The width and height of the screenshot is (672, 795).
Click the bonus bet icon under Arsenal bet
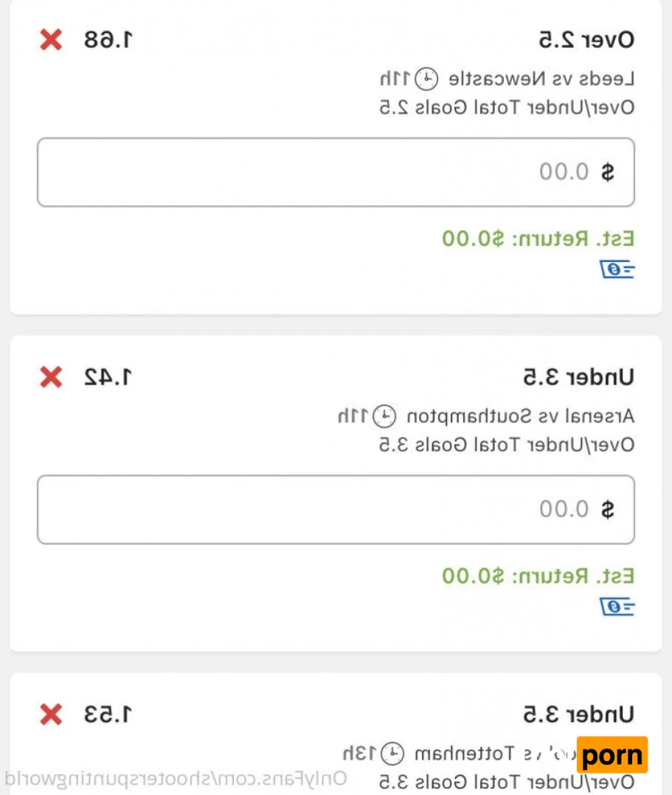[x=617, y=607]
